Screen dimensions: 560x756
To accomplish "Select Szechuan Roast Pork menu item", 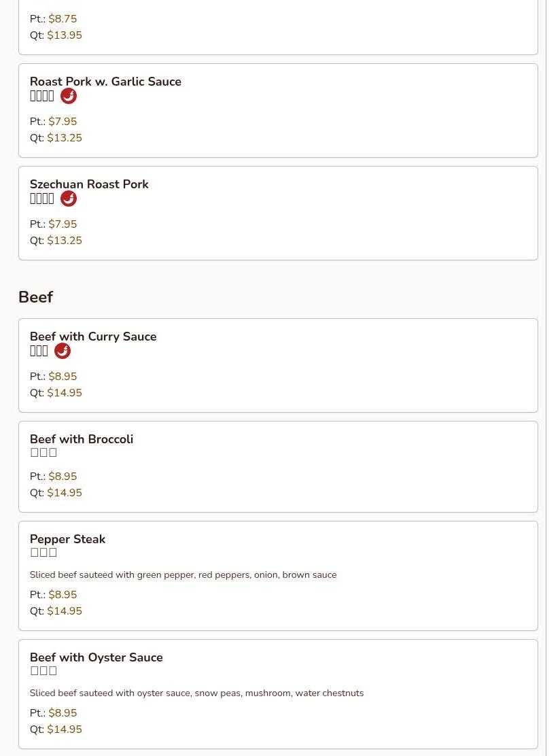I will 89,184.
